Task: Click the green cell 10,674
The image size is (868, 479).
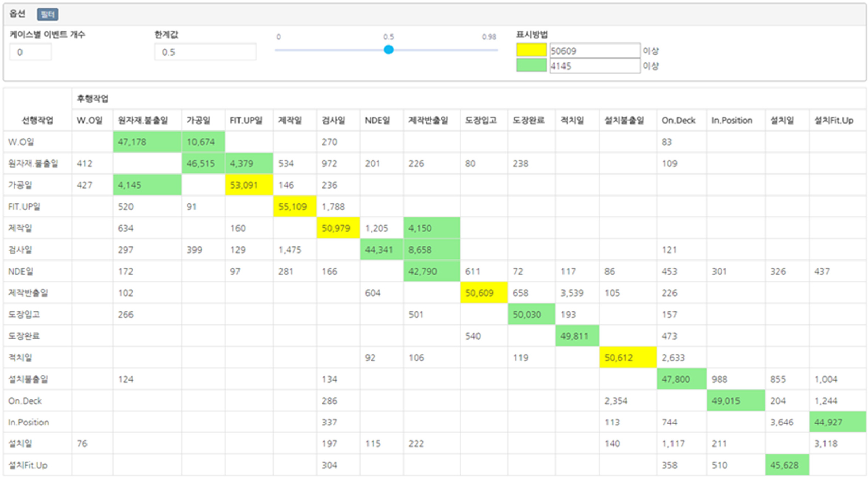Action: (203, 142)
